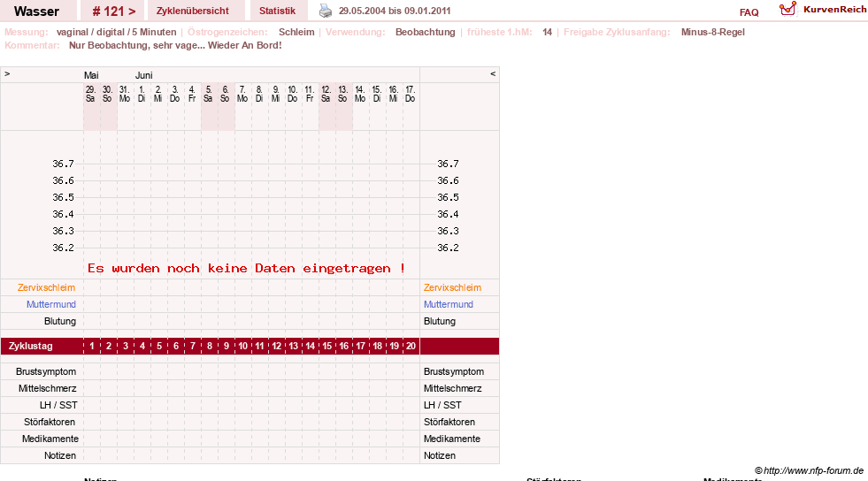Click the right Blutung row label
Image resolution: width=868 pixels, height=481 pixels.
pos(440,321)
